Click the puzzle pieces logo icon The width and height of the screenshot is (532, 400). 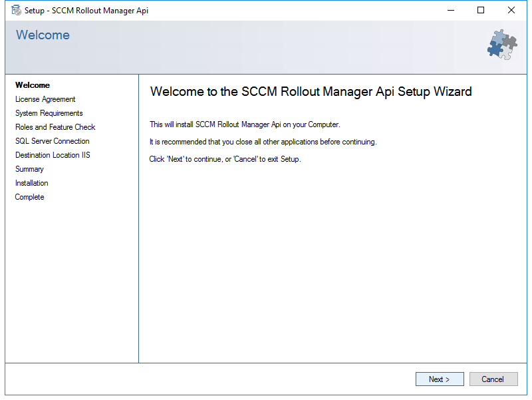[x=502, y=45]
